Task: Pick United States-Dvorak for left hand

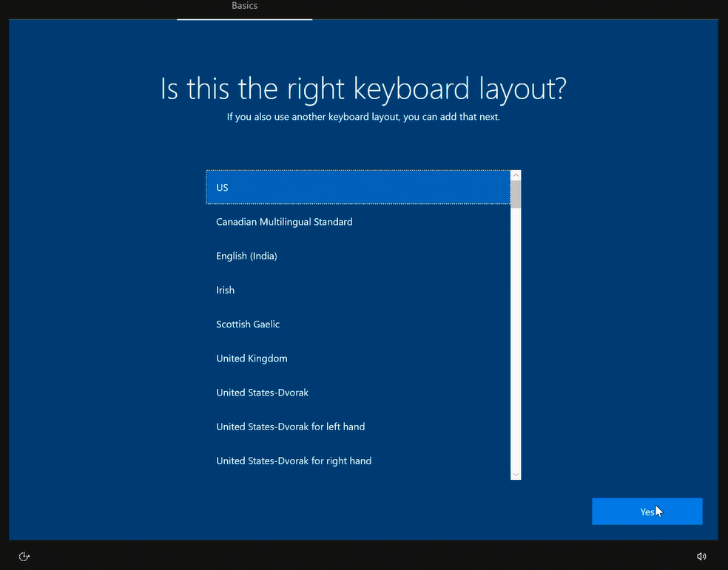Action: 290,427
